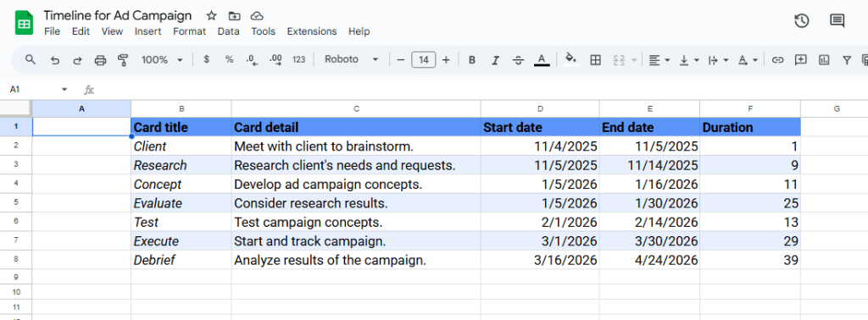Open the Tools menu
Viewport: 868px width, 320px height.
pos(263,31)
